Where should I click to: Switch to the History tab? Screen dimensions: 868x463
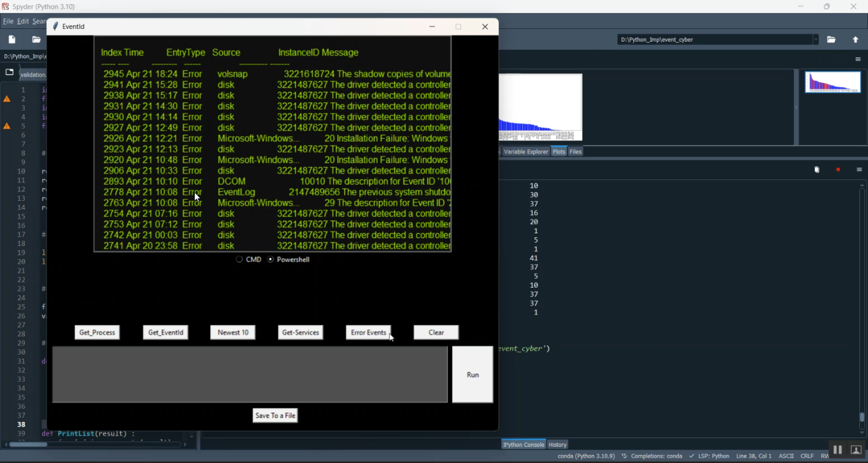(557, 444)
